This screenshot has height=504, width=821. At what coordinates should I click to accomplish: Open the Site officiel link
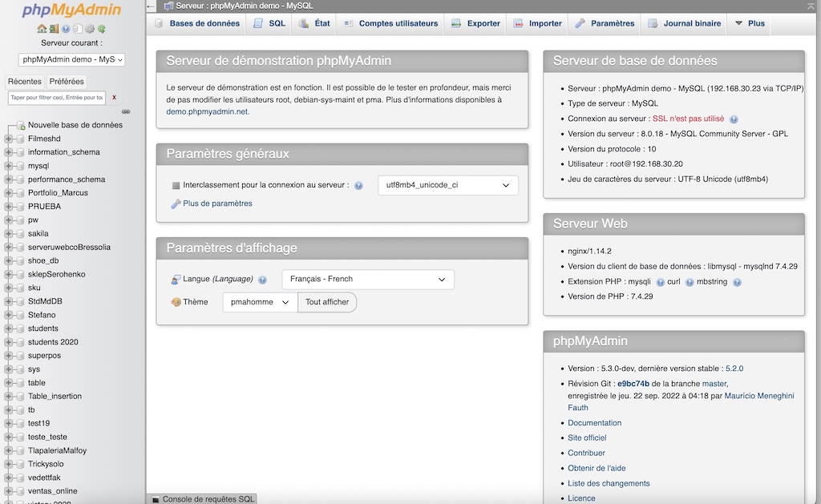pos(587,438)
